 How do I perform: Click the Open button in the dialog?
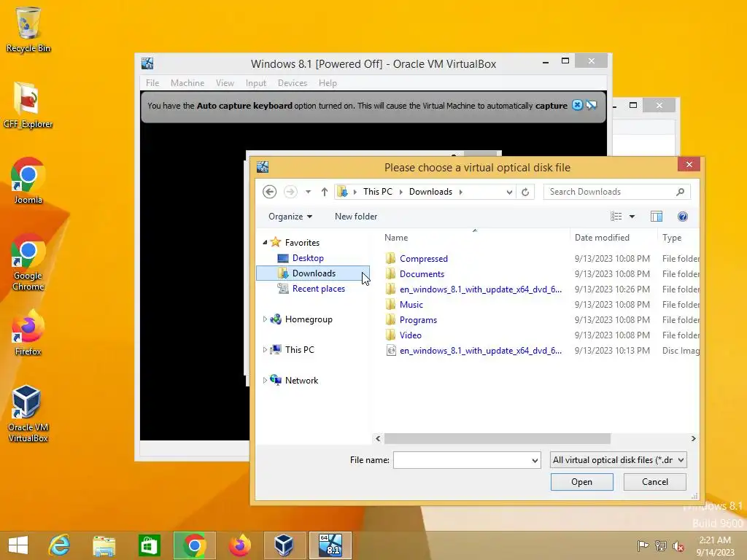pos(581,482)
